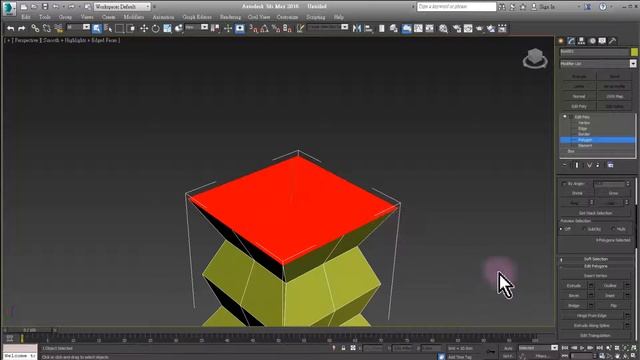Image resolution: width=640 pixels, height=360 pixels.
Task: Pick the Rectangular Selection Region tool
Action: [x=119, y=28]
